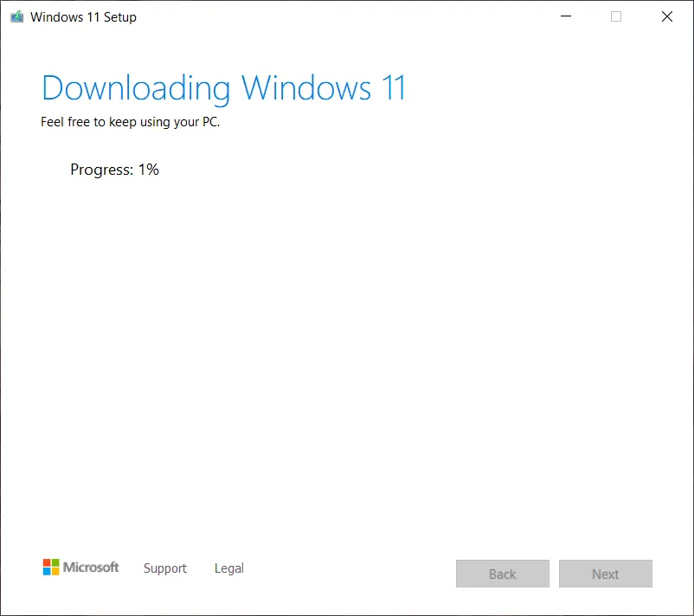Click the greyed-out maximize window button
The height and width of the screenshot is (616, 694).
click(616, 16)
